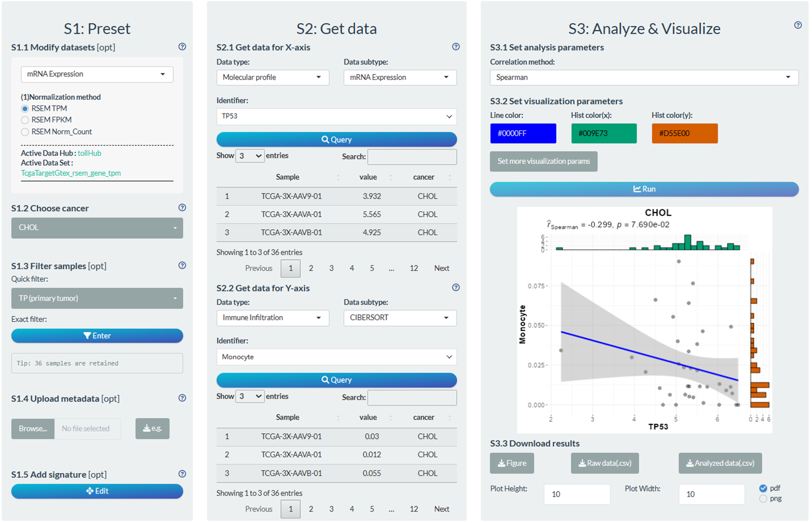Viewport: 812px width, 523px height.
Task: Choose RSEM Norm_Count normalization option
Action: (x=25, y=132)
